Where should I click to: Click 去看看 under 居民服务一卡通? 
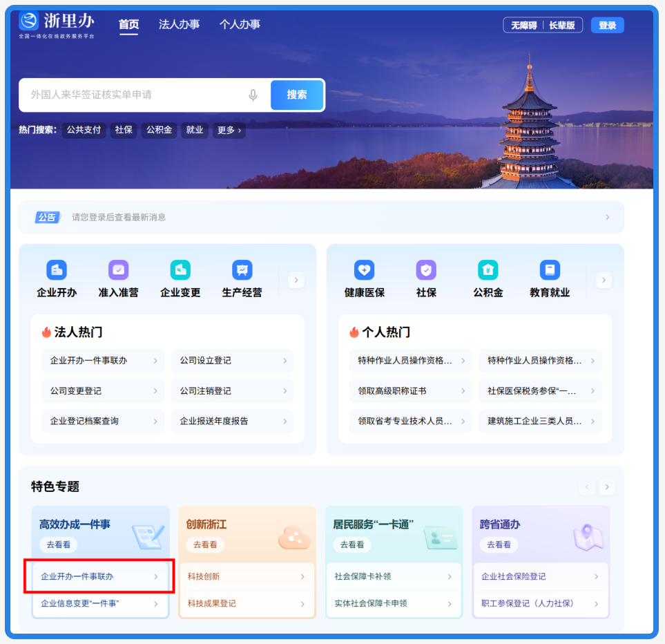point(352,544)
